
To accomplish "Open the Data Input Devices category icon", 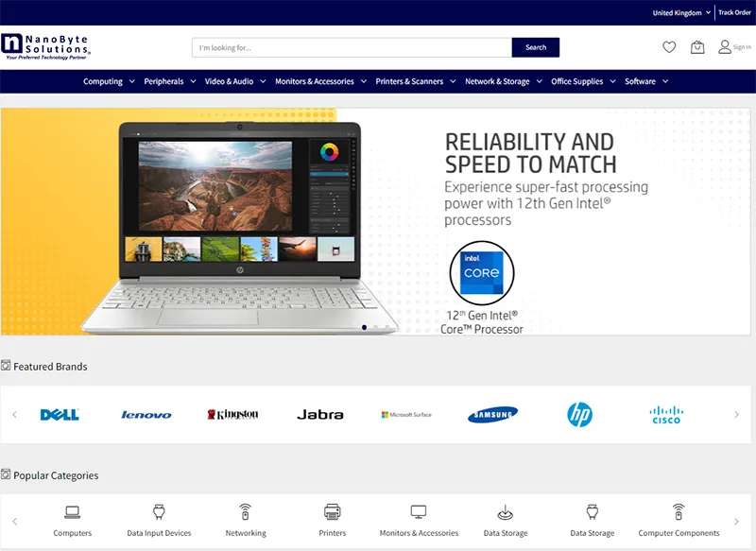I will tap(159, 512).
